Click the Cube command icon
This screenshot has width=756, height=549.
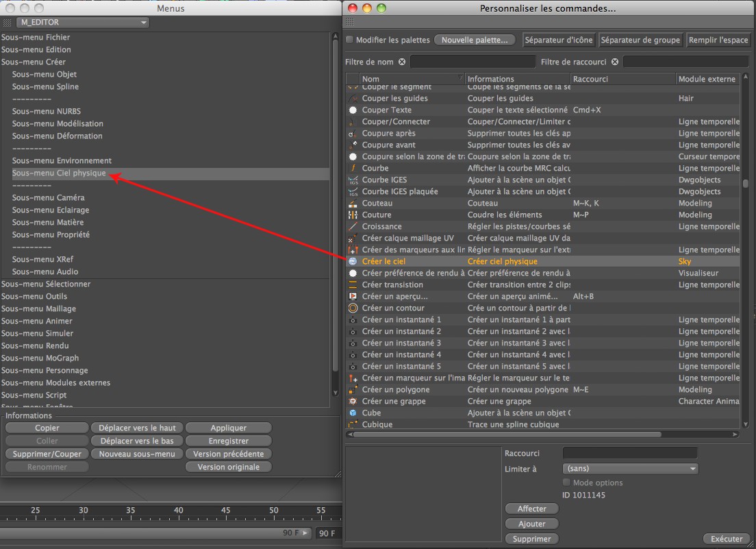353,413
